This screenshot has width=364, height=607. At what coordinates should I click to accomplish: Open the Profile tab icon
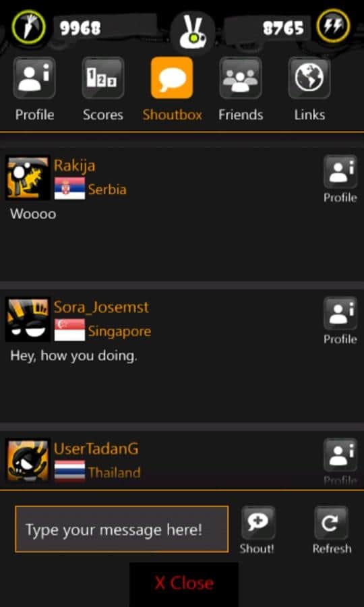click(x=34, y=78)
